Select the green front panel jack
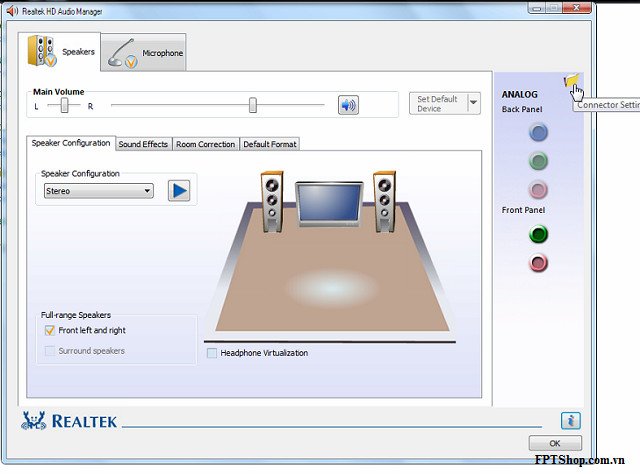Screen dimensions: 640x474 coord(538,235)
